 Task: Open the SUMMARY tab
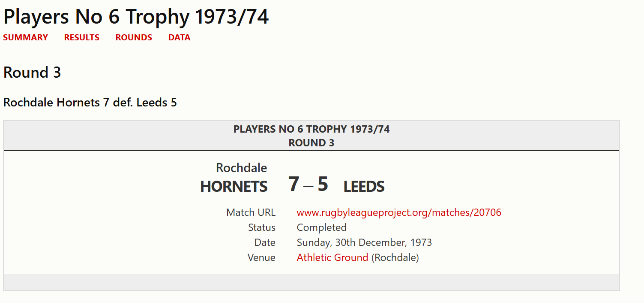coord(25,38)
